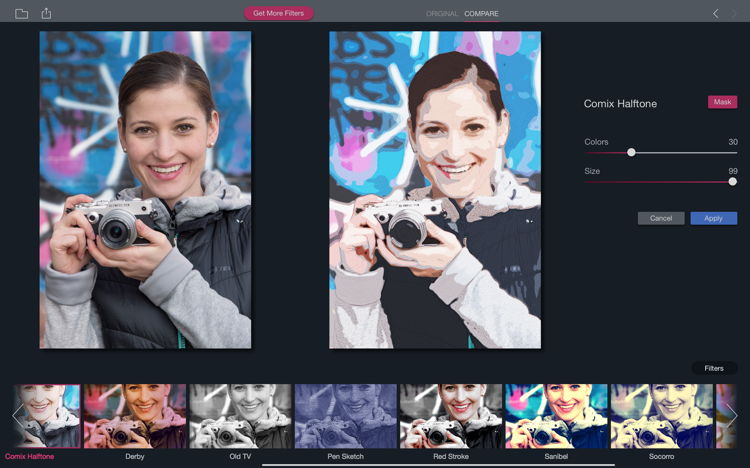Pick the Pen Sketch filter thumbnail

coord(346,416)
